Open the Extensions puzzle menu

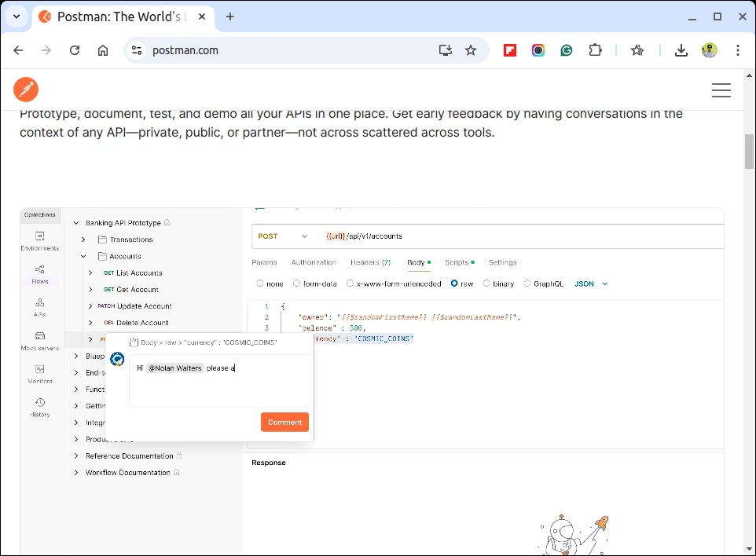(x=596, y=50)
